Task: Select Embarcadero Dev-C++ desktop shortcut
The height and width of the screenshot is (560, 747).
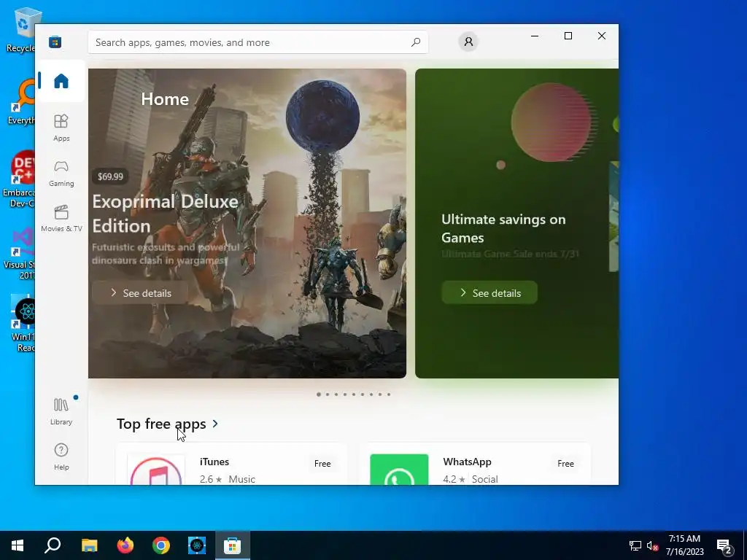Action: (x=19, y=179)
